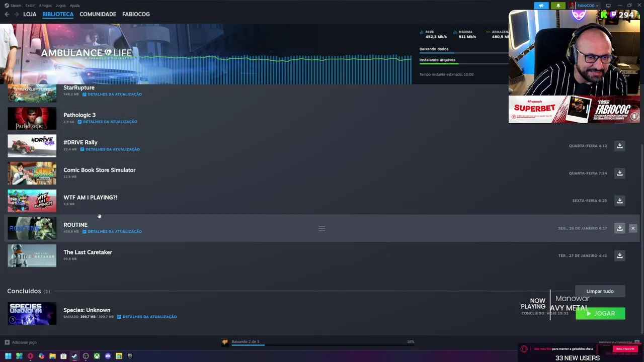The width and height of the screenshot is (644, 362).
Task: Open Species: Unknown update details link
Action: coord(147,317)
